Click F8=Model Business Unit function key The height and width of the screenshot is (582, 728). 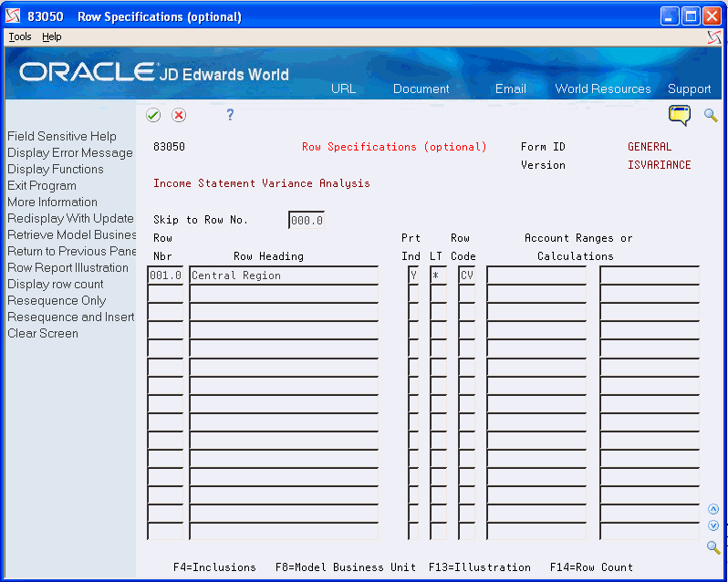(346, 567)
